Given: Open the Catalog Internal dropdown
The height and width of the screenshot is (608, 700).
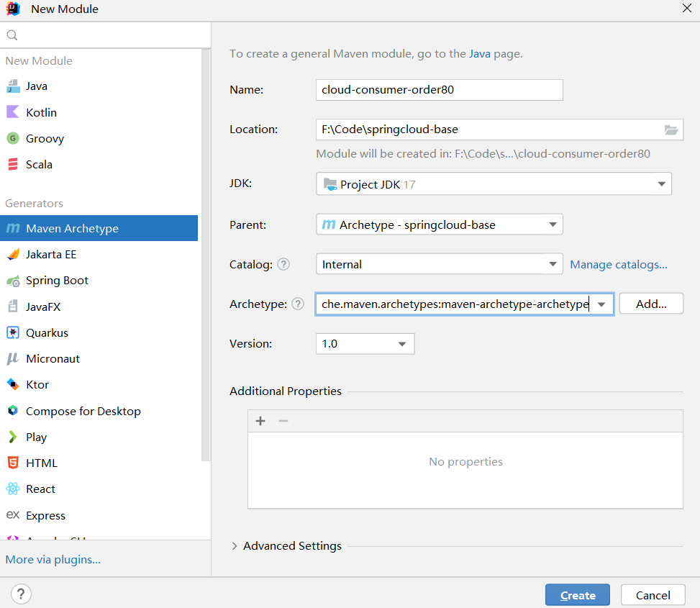Looking at the screenshot, I should click(x=440, y=264).
